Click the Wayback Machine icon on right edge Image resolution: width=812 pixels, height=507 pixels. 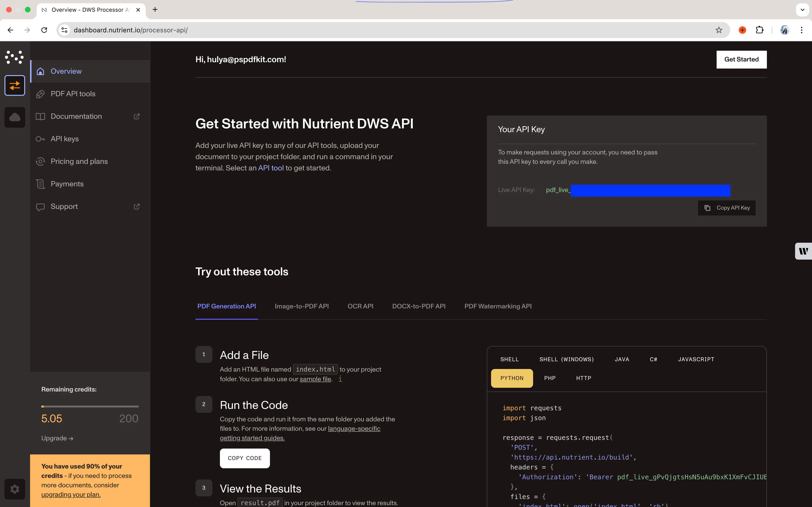tap(804, 251)
